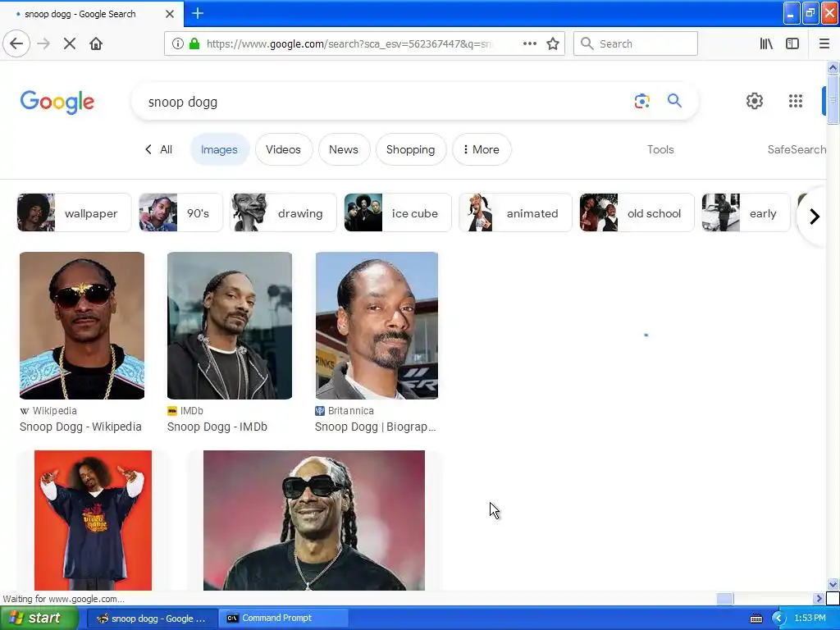
Task: Show site information icon in address bar
Action: [x=178, y=44]
